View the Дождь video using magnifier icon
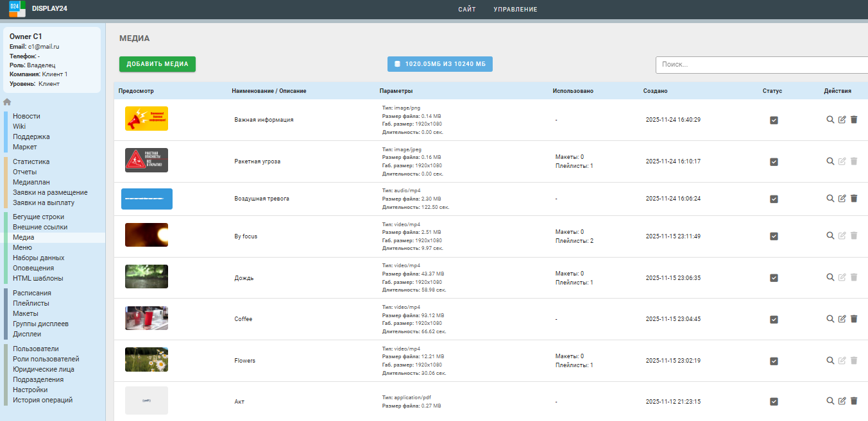 [830, 277]
